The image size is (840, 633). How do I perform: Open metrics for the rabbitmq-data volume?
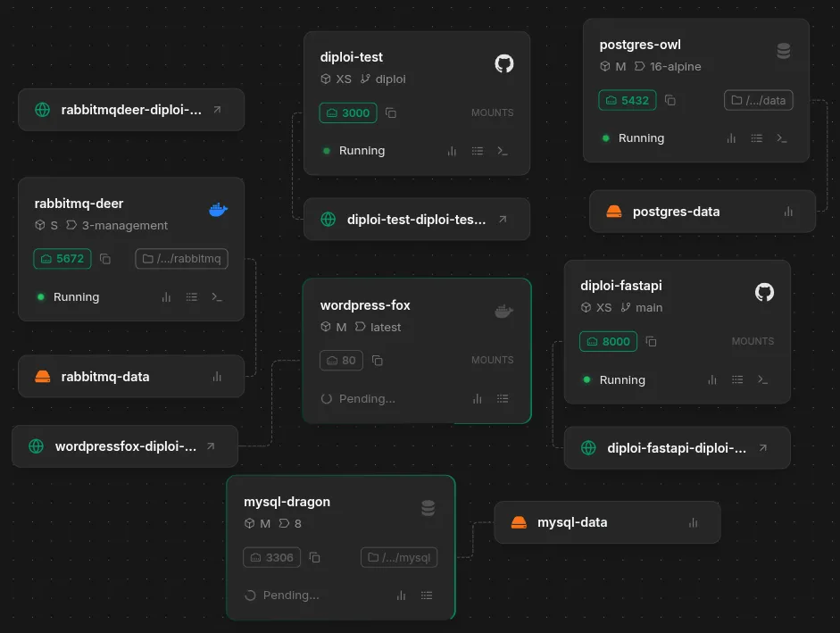tap(218, 376)
